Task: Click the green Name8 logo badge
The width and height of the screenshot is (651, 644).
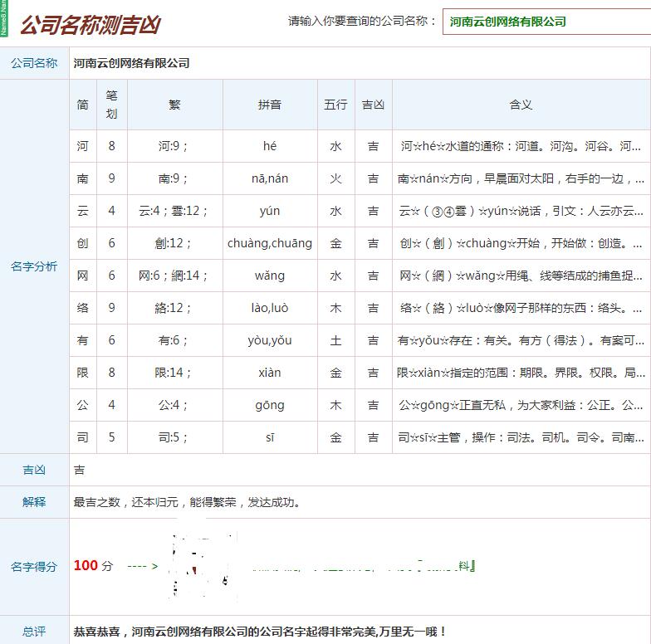Action: pos(4,17)
